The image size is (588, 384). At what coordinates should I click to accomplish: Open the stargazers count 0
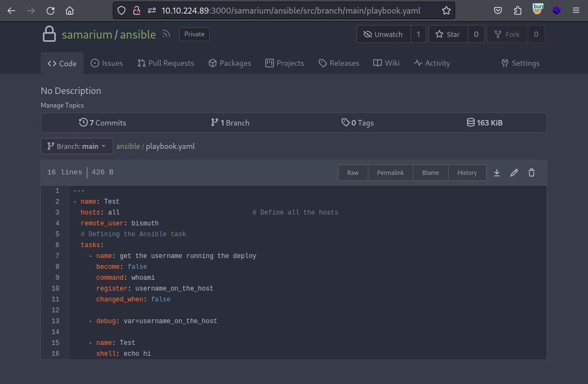476,34
